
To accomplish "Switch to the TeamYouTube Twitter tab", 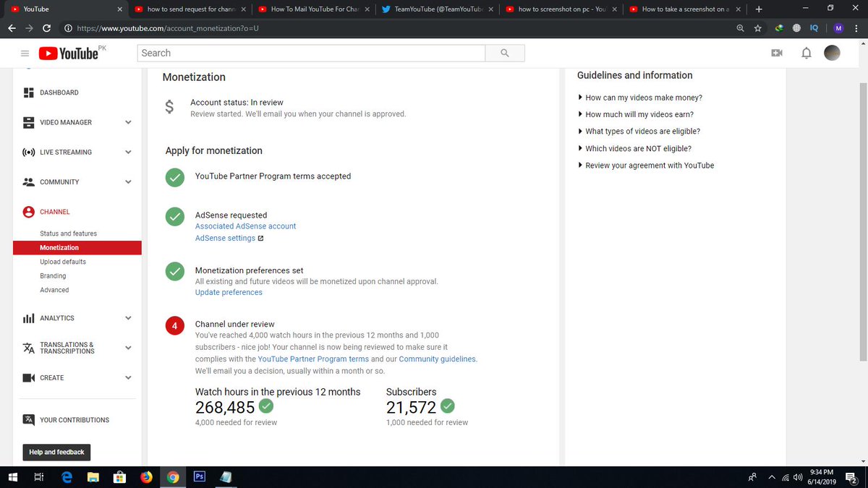I will point(438,9).
